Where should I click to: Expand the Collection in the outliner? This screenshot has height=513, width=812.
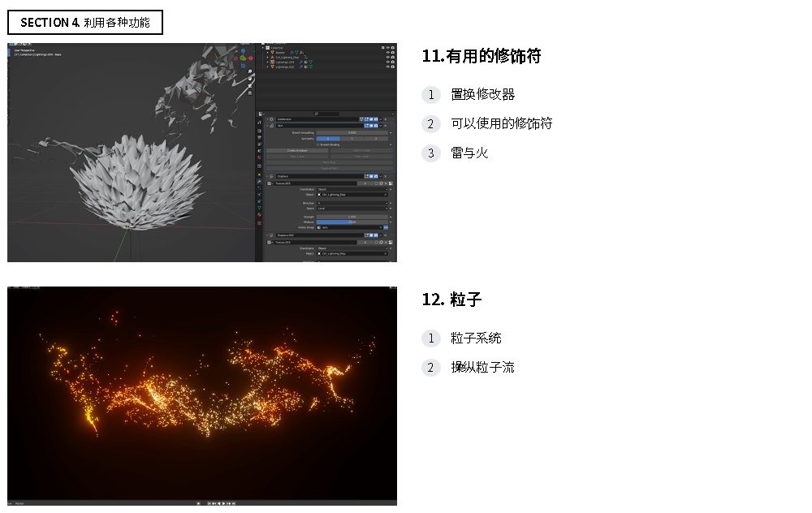click(264, 48)
